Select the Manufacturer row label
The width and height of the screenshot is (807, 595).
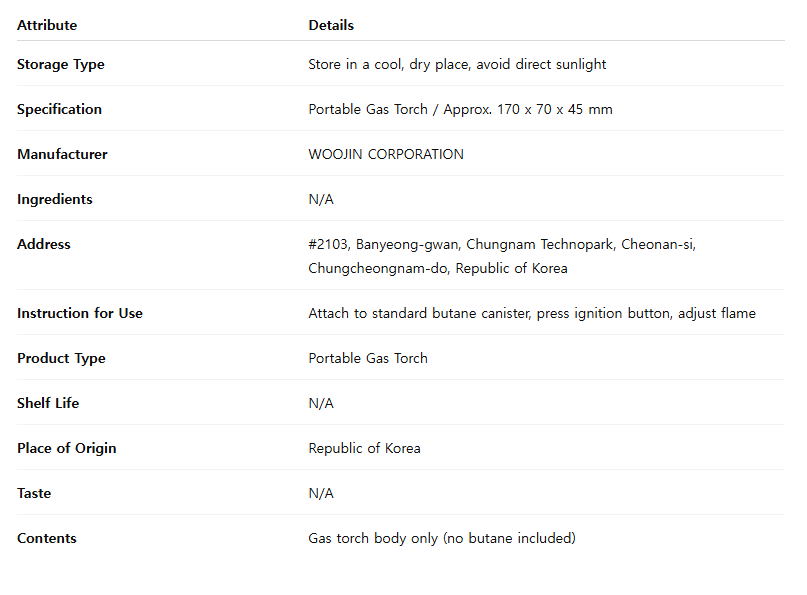62,154
